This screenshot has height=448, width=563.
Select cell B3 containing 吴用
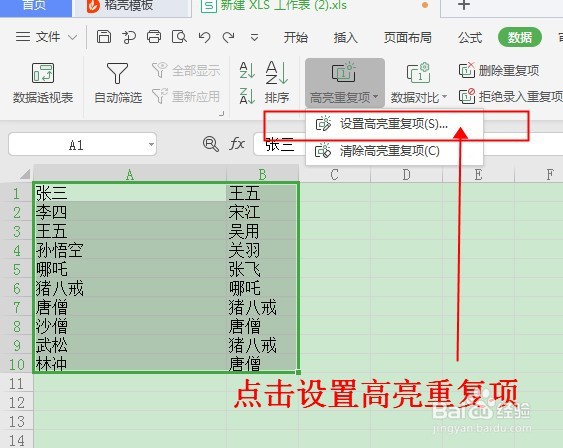coord(262,231)
